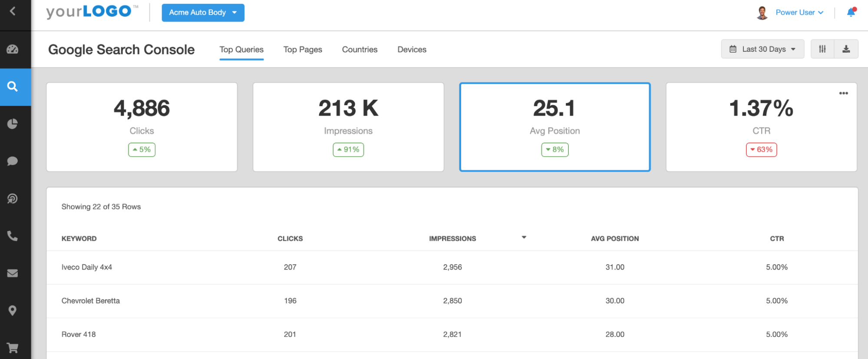This screenshot has height=359, width=868.
Task: Sort by the IMPRESSIONS column header
Action: pyautogui.click(x=452, y=239)
